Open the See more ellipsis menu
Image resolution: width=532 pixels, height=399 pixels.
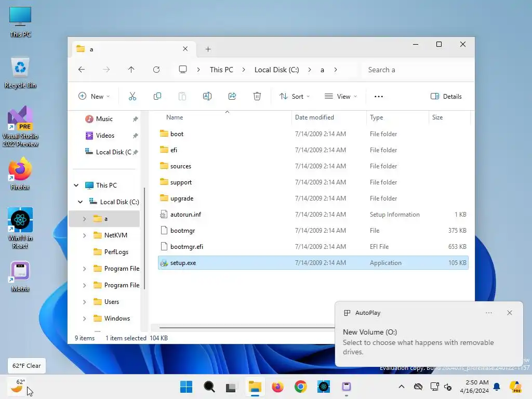click(x=379, y=97)
